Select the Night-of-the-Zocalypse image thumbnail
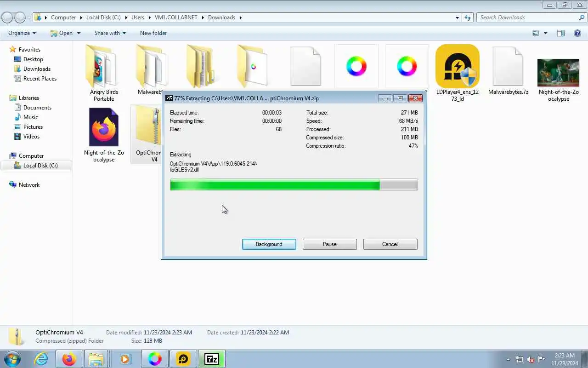588x368 pixels. [x=559, y=73]
